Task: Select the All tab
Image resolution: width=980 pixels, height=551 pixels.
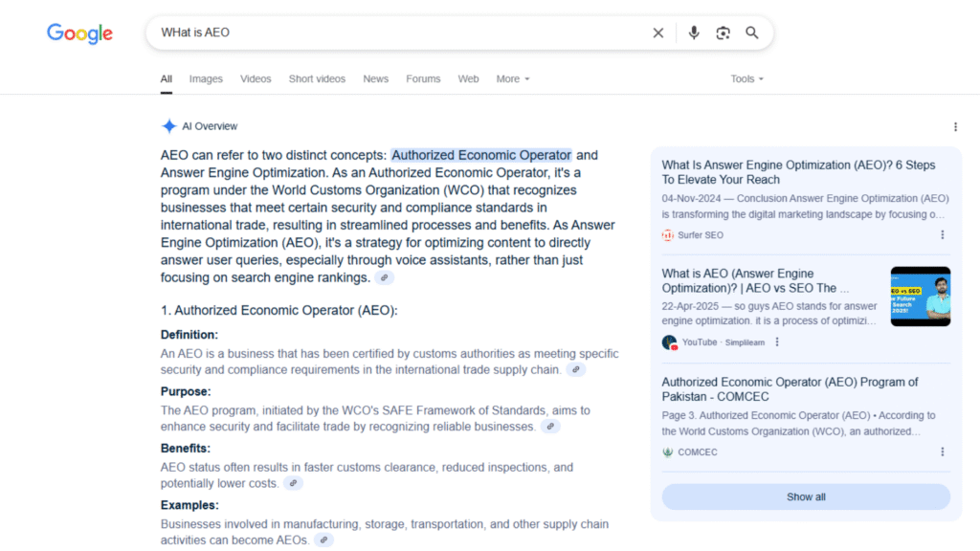Action: click(167, 79)
